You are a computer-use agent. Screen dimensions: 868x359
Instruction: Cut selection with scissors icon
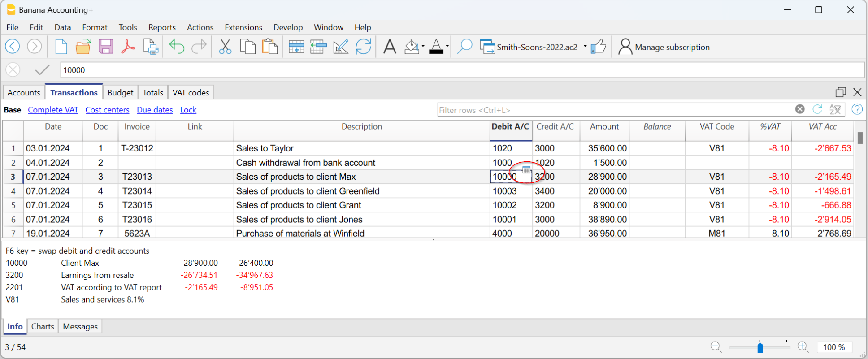tap(225, 46)
